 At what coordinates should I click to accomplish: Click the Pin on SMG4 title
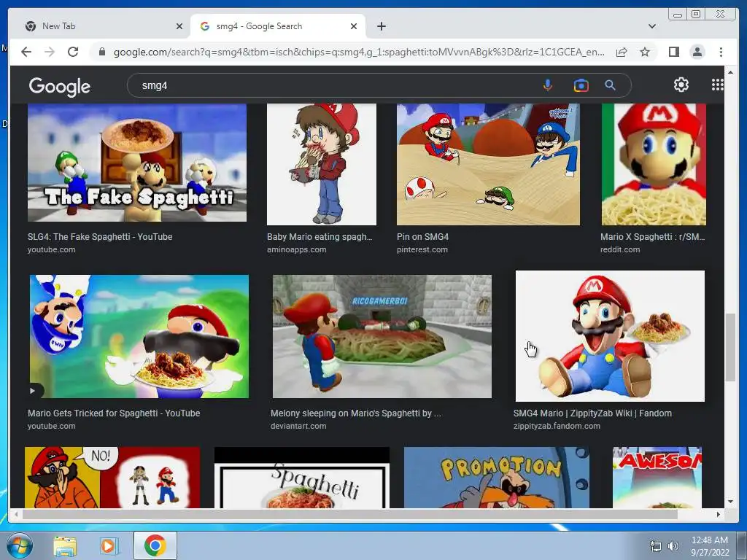coord(422,237)
